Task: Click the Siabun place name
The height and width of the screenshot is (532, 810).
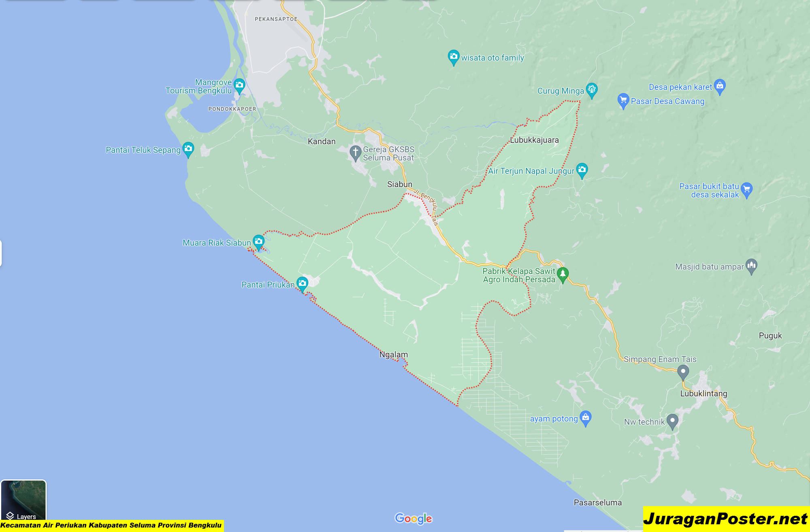Action: (x=400, y=184)
